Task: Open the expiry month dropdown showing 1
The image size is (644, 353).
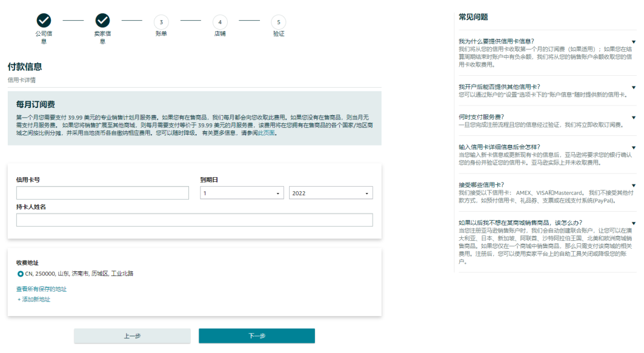Action: click(241, 193)
